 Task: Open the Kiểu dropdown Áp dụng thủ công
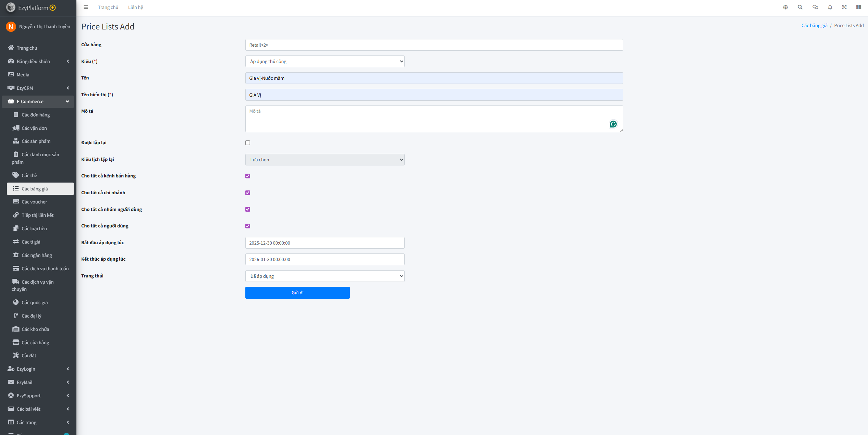tap(325, 62)
